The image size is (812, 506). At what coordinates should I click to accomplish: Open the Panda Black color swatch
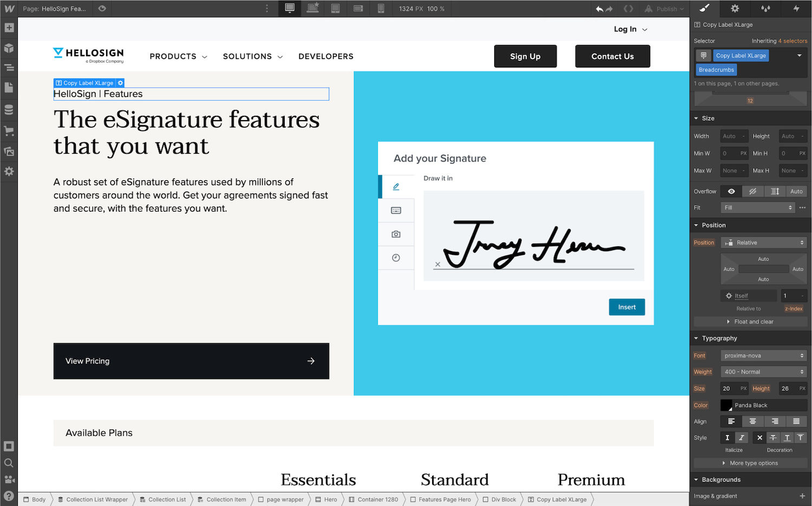[x=726, y=405]
